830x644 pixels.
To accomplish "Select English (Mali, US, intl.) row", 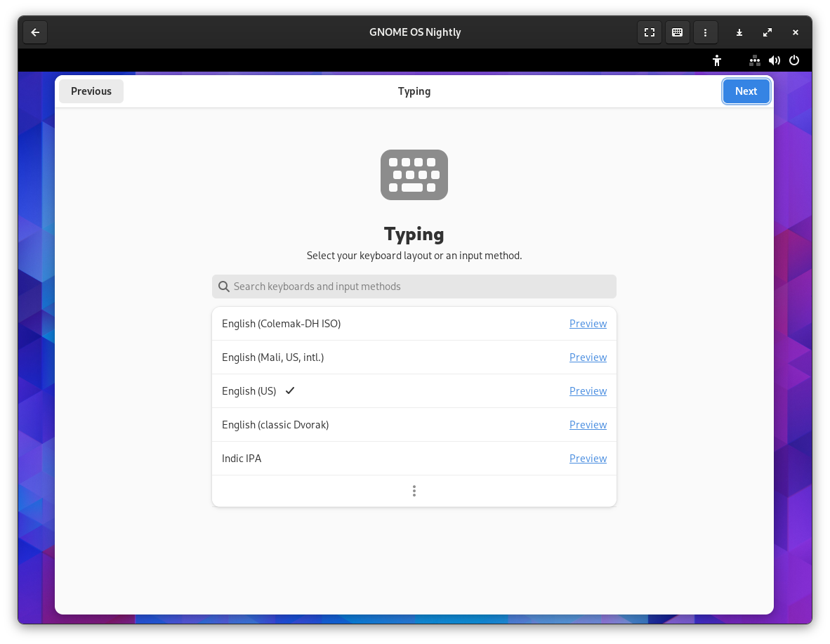I will point(272,357).
